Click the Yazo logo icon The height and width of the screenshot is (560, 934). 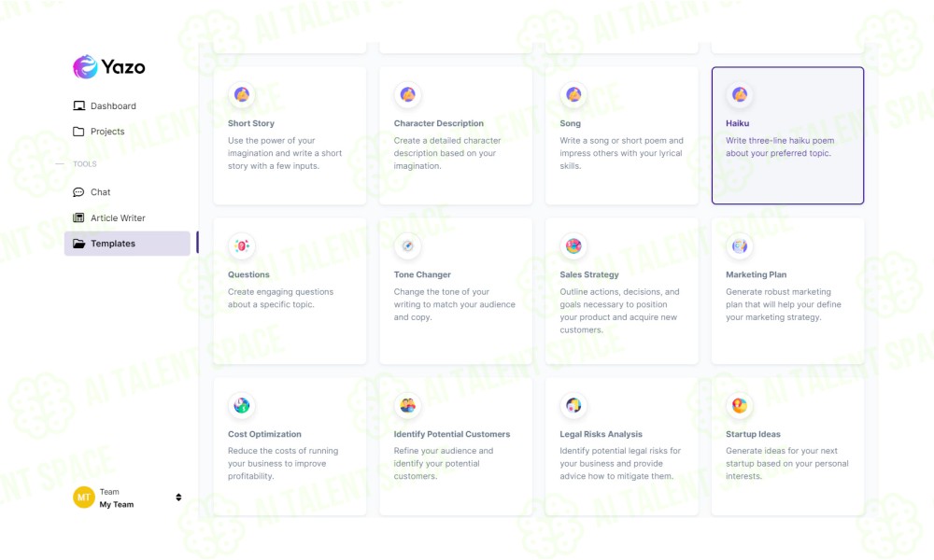click(85, 66)
